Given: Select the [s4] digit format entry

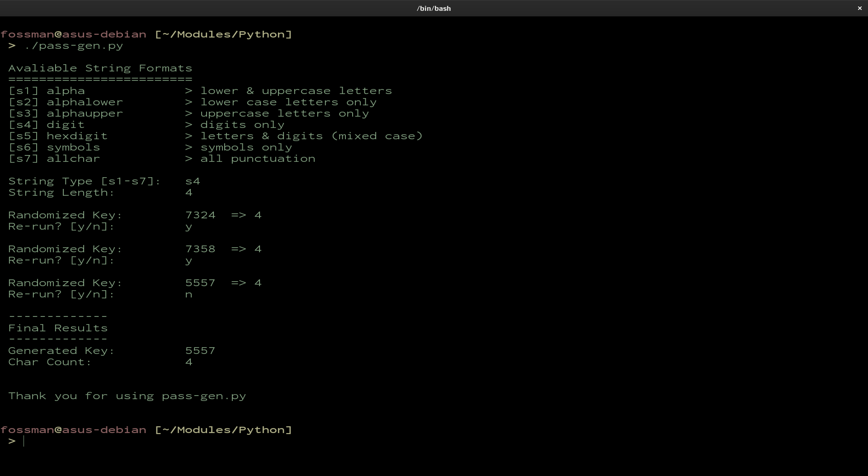Looking at the screenshot, I should click(x=47, y=125).
